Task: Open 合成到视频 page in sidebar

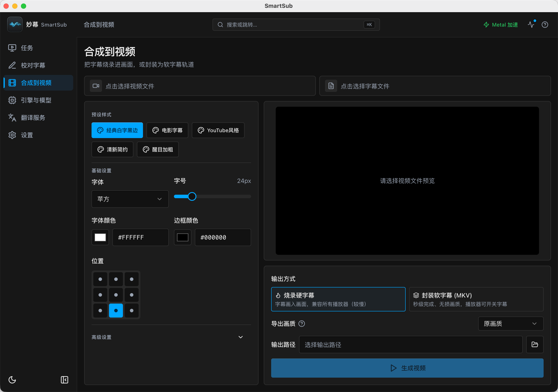Action: coord(38,83)
